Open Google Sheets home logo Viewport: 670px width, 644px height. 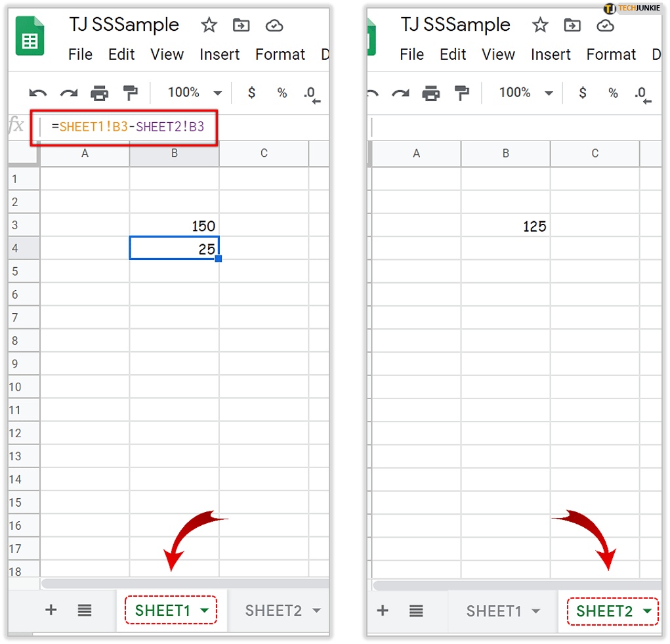30,37
